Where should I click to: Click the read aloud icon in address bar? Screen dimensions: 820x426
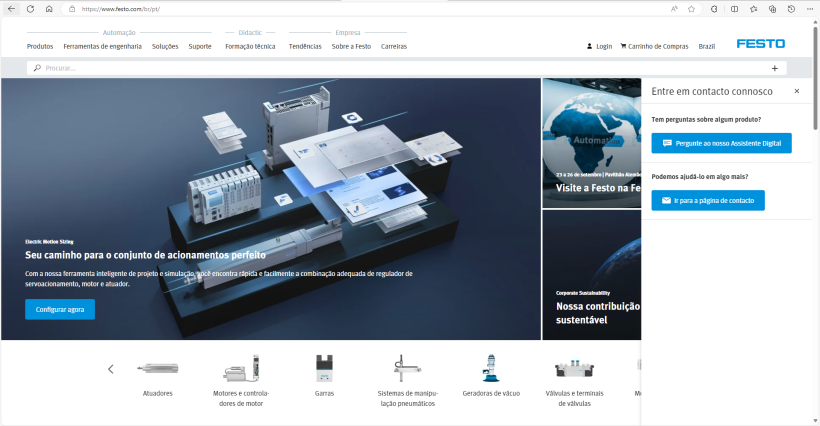(x=674, y=9)
